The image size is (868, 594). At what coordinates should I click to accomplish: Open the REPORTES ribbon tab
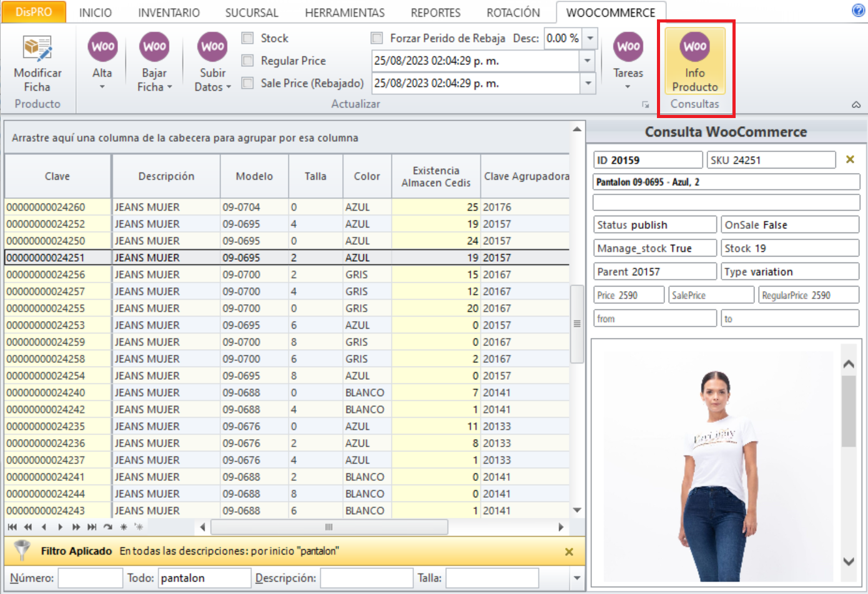435,12
